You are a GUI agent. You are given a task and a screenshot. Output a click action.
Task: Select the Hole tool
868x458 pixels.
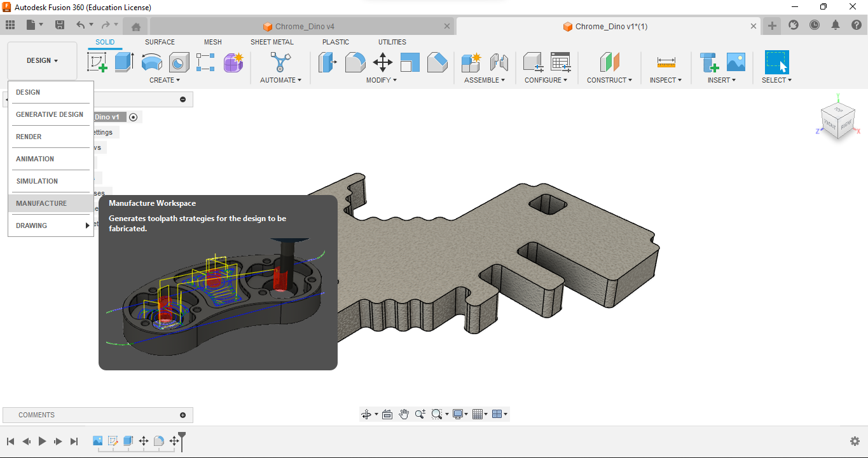(x=179, y=62)
